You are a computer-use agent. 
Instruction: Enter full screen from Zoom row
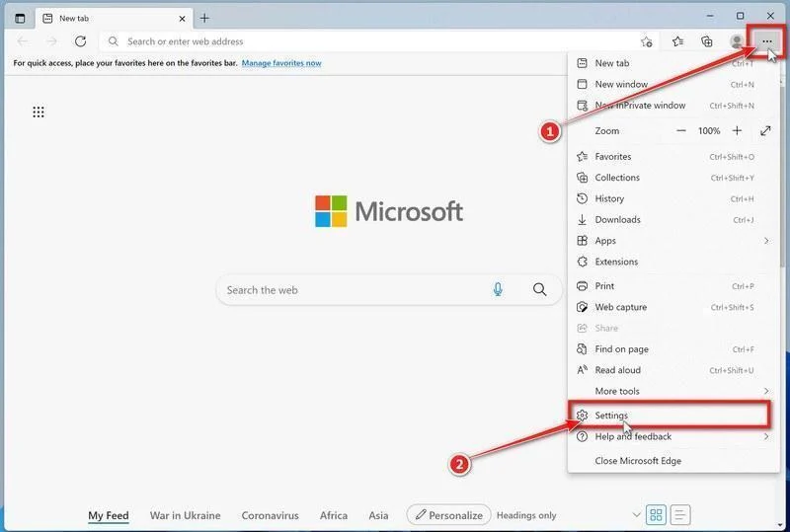pos(765,131)
